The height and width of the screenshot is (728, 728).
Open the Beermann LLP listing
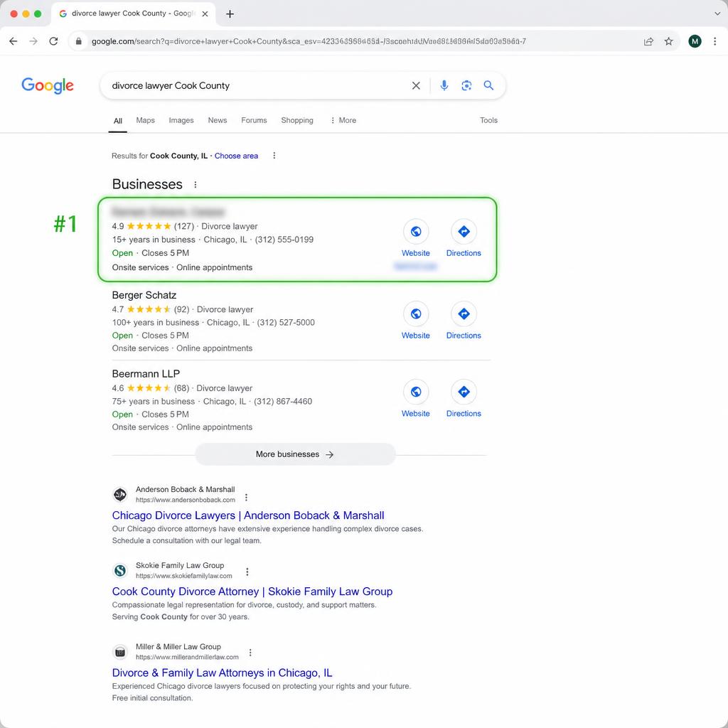[x=146, y=374]
